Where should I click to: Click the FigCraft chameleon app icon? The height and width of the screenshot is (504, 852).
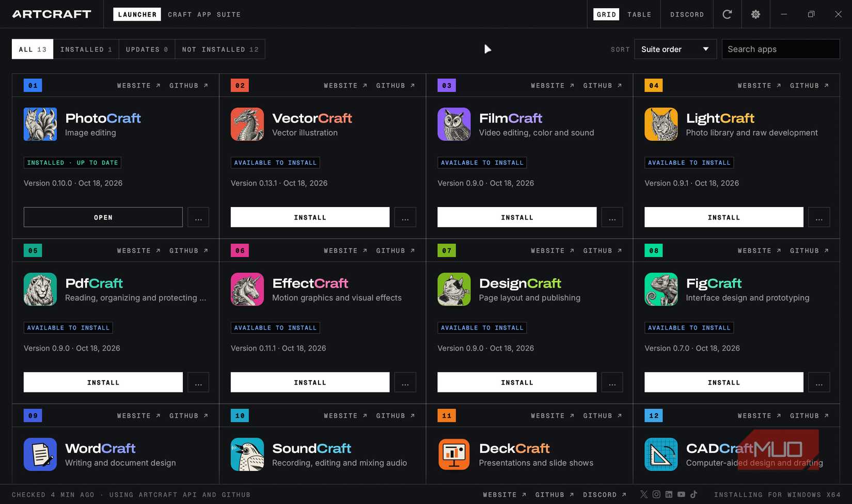click(x=661, y=289)
